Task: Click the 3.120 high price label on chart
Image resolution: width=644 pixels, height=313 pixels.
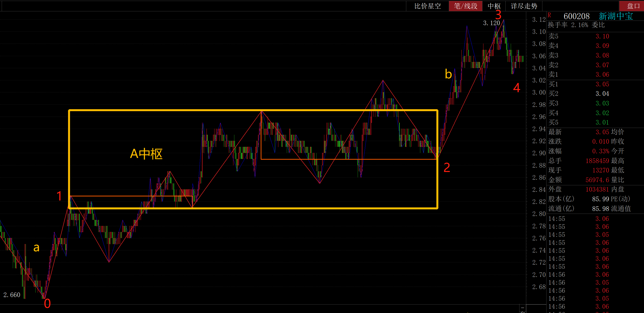Action: click(x=491, y=23)
